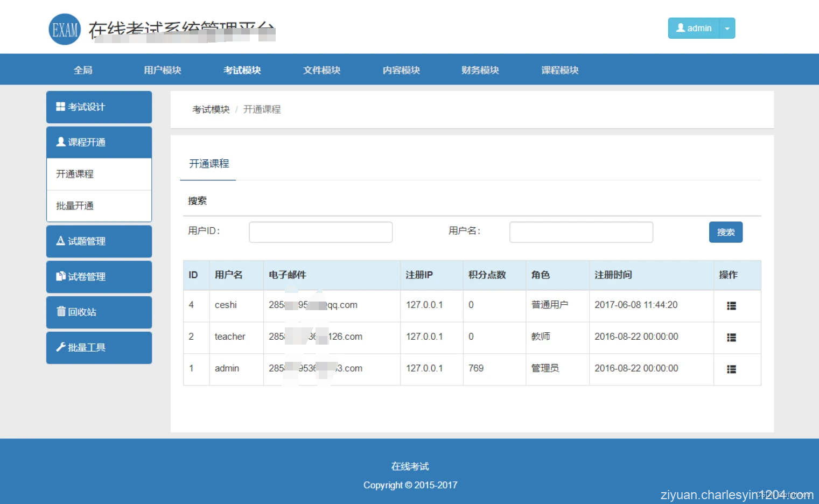819x504 pixels.
Task: Open 批量开通 under 课程开通
Action: (x=74, y=206)
